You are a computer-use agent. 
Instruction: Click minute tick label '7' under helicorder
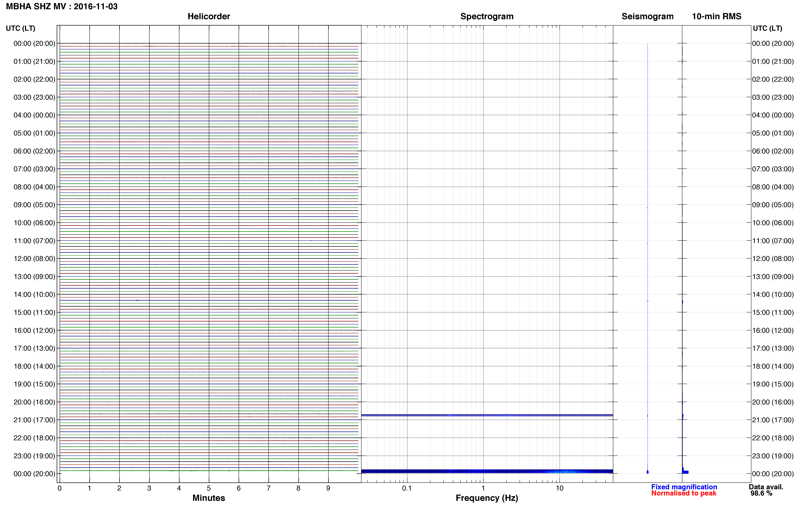pyautogui.click(x=269, y=488)
